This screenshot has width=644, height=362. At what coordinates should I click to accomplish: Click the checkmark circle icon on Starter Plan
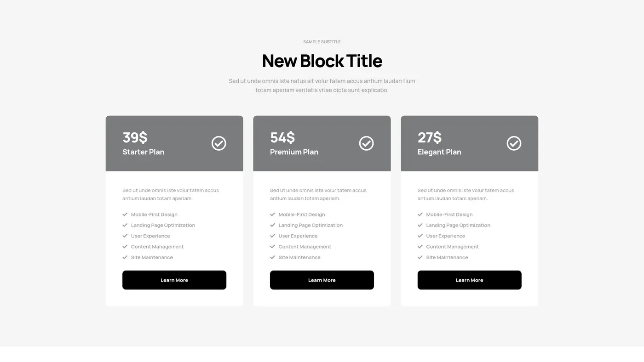coord(218,143)
